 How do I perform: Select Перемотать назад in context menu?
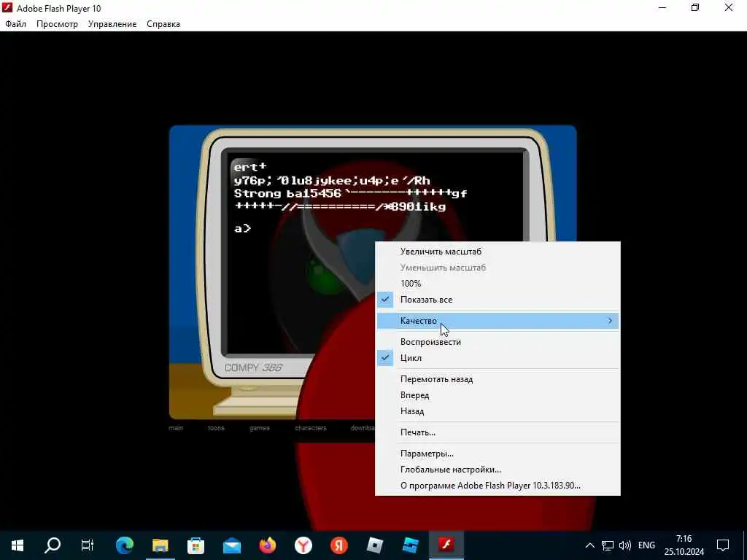[x=498, y=379]
